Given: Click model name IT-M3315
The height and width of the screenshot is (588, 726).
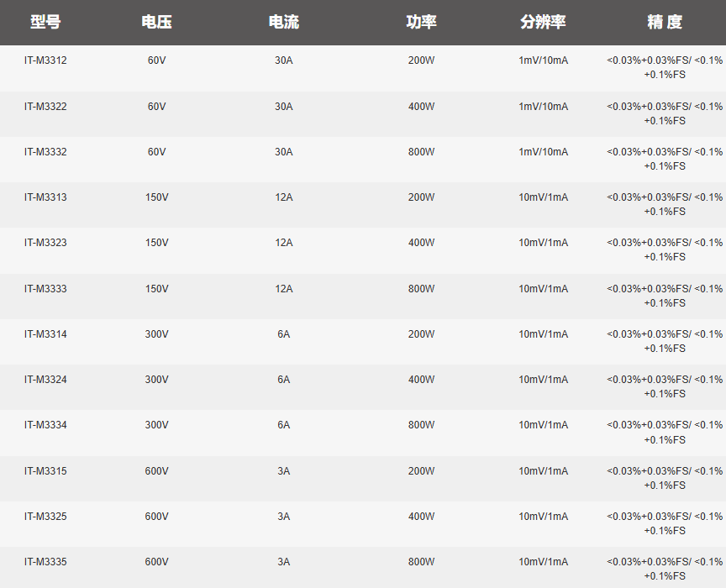Looking at the screenshot, I should pos(45,471).
